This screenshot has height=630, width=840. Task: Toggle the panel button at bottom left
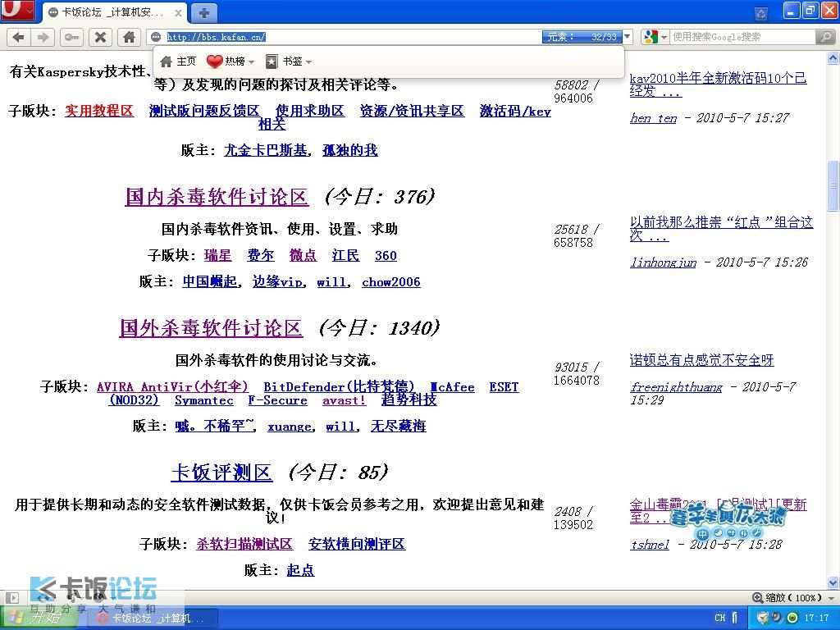coord(12,598)
